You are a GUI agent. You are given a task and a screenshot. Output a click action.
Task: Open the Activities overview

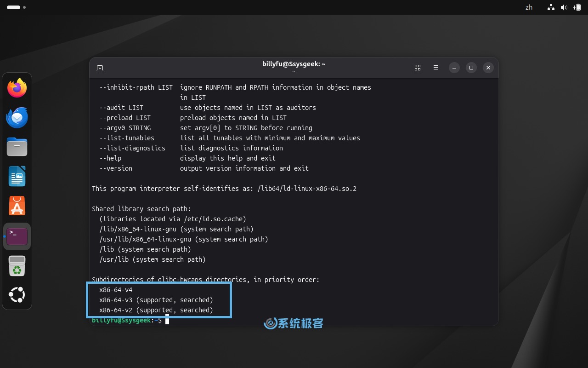pyautogui.click(x=14, y=7)
